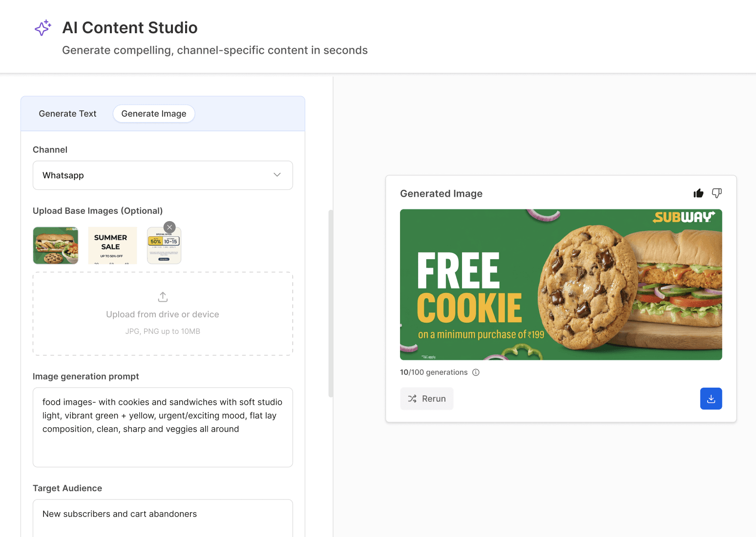The image size is (756, 537).
Task: Click the Rerun button
Action: tap(427, 399)
